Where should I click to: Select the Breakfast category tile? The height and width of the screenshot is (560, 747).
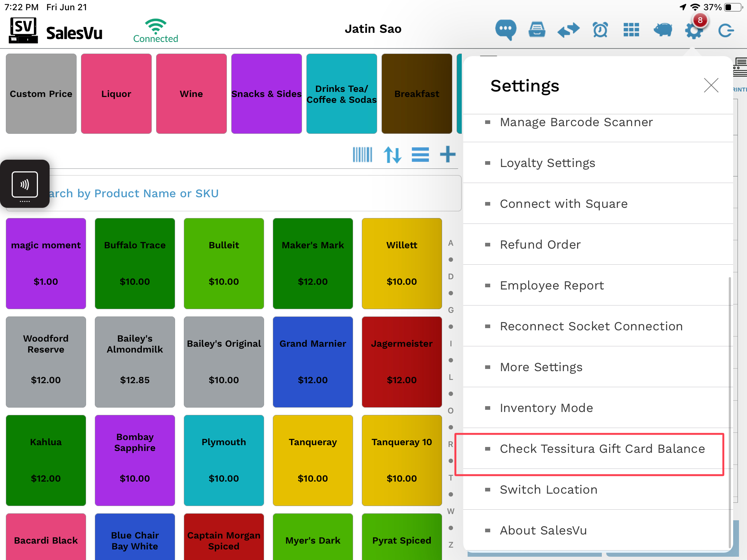(x=417, y=94)
